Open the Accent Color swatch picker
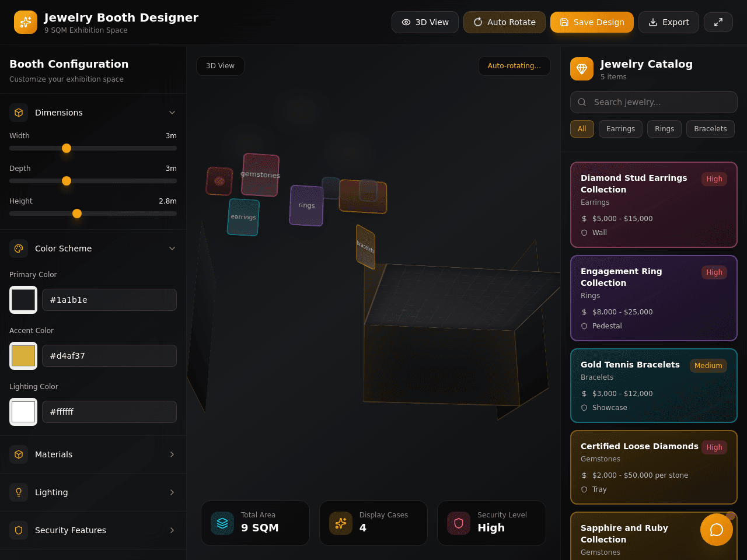The image size is (747, 560). 23,356
